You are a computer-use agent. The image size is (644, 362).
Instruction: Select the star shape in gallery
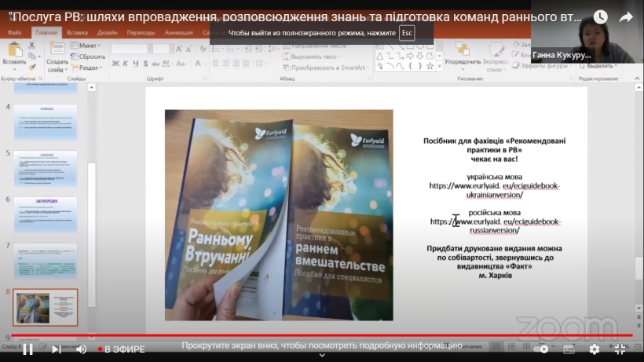pos(430,66)
